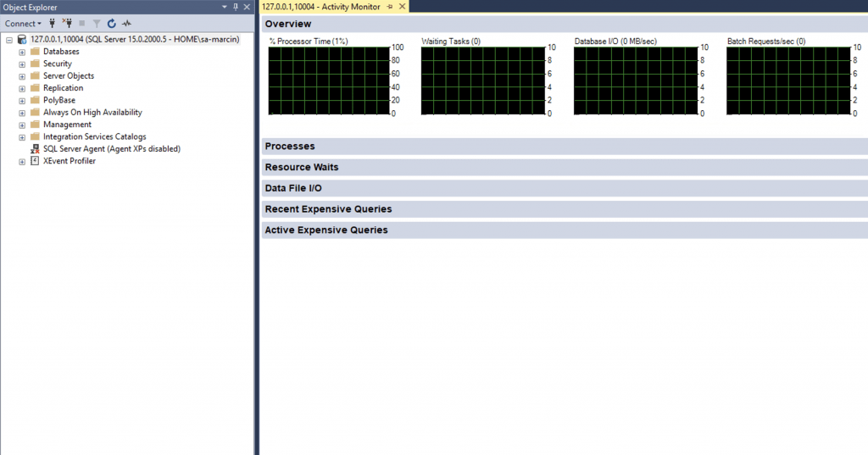Expand the PolyBase node

point(22,101)
